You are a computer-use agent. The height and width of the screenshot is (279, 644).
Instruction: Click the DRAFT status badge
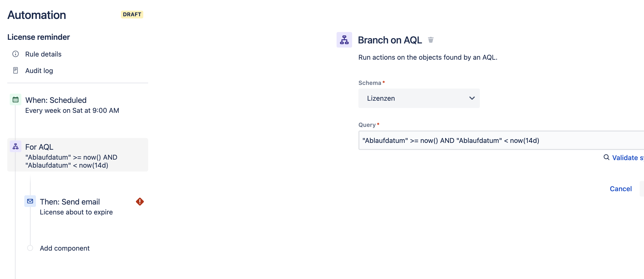click(x=132, y=15)
